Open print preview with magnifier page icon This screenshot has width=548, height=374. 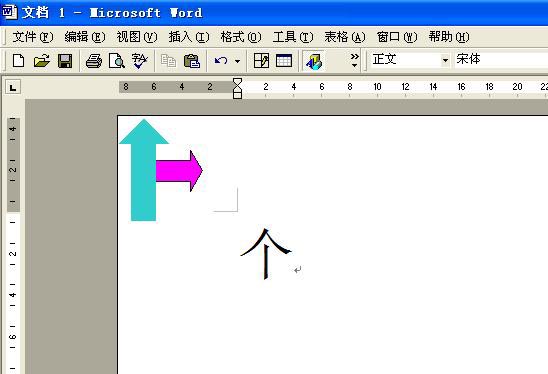tap(117, 61)
